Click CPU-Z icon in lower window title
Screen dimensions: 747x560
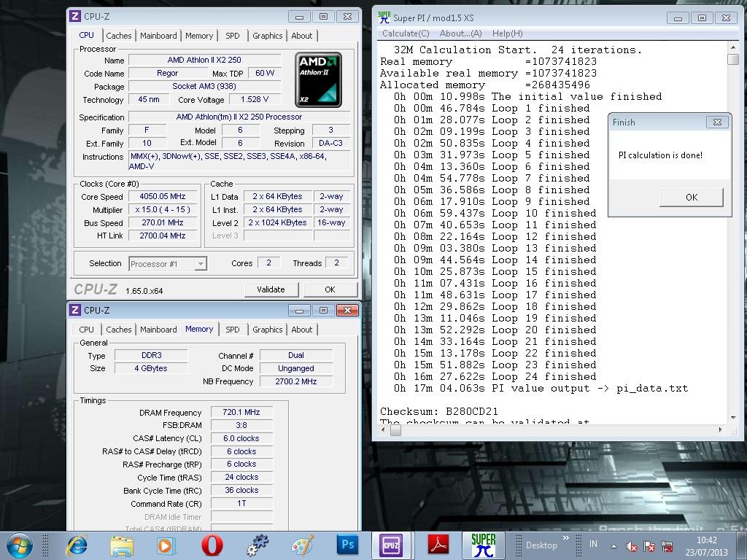pos(75,310)
